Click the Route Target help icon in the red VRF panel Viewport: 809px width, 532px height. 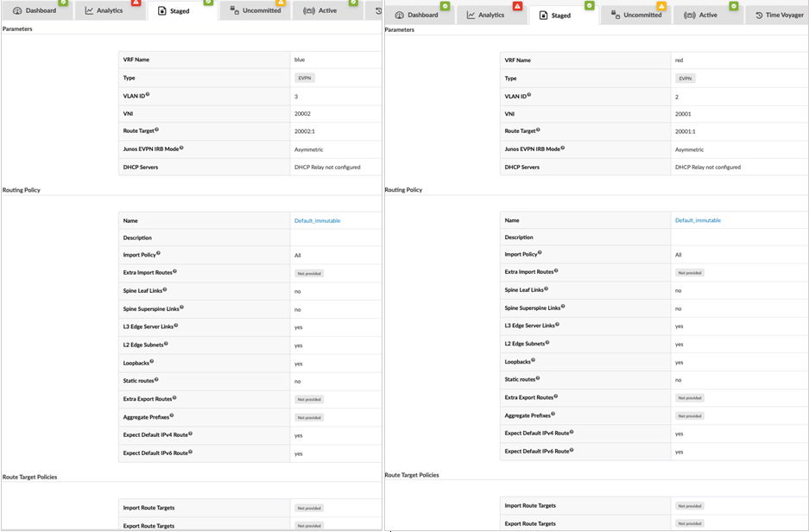tap(538, 130)
